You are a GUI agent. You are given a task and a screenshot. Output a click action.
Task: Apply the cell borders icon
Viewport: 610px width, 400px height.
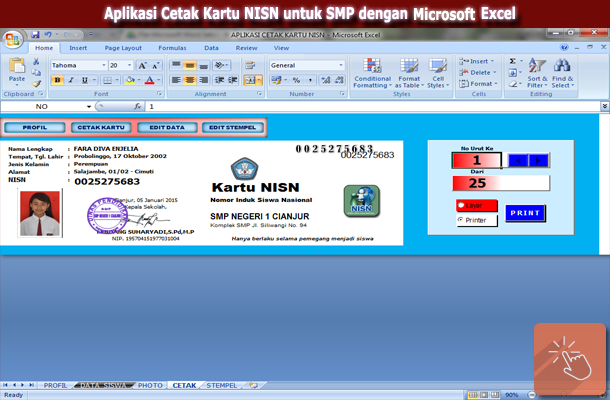point(107,80)
